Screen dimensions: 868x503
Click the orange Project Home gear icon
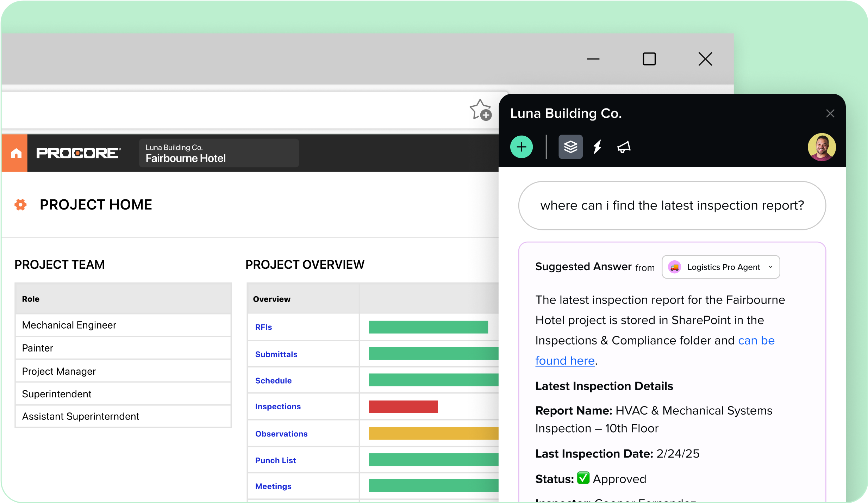pyautogui.click(x=20, y=205)
